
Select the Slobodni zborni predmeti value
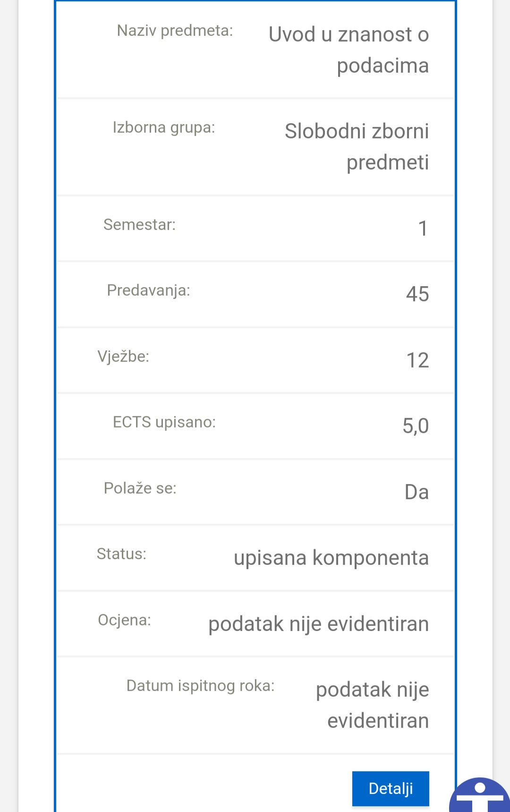(x=357, y=146)
